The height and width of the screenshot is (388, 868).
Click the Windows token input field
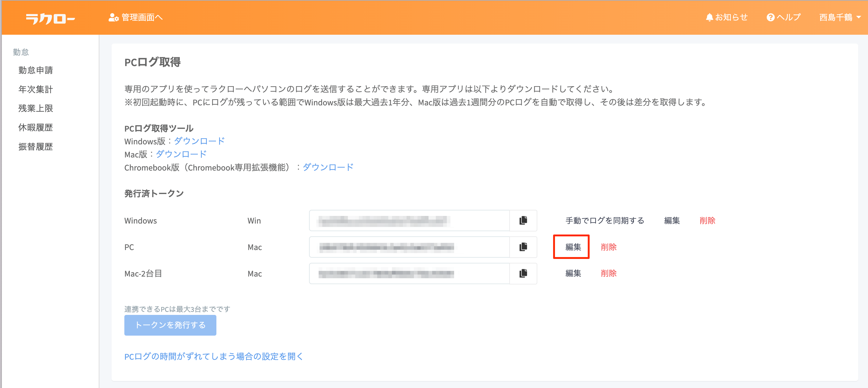[409, 220]
